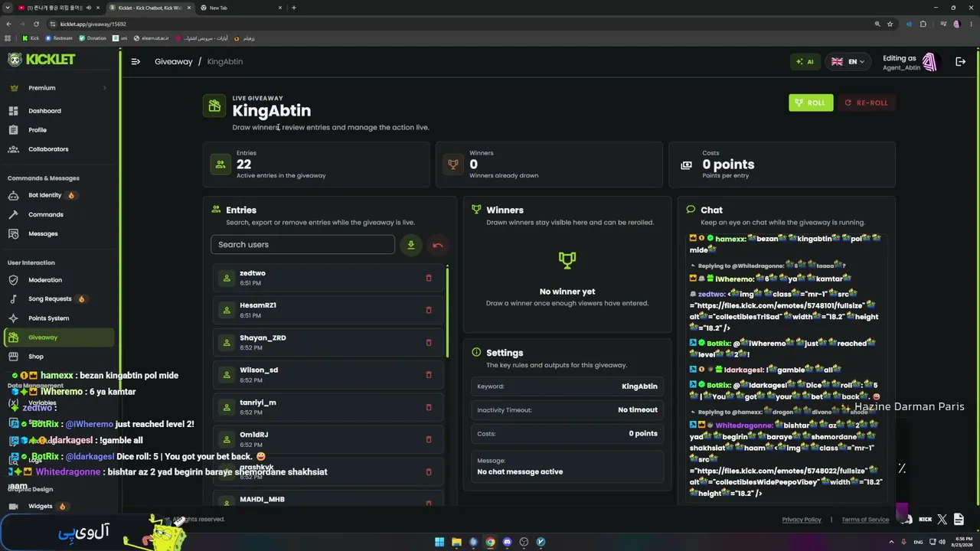This screenshot has width=980, height=551.
Task: Remove the Wilson_sd entry via trash icon
Action: click(429, 375)
